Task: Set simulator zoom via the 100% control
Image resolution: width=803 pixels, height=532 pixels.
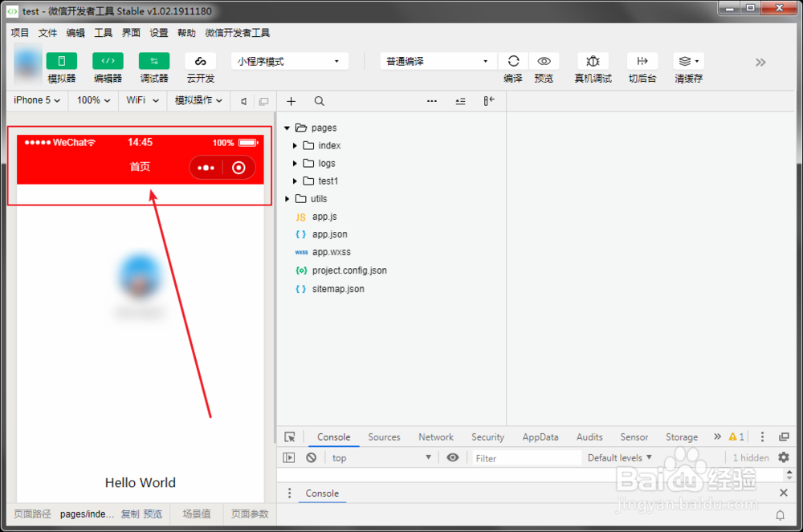Action: tap(92, 100)
